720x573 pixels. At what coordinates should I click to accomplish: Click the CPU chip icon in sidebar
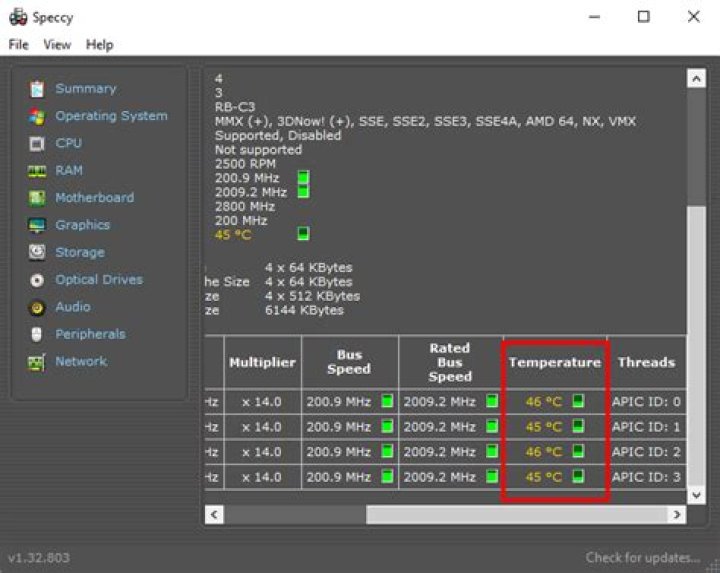click(x=37, y=144)
